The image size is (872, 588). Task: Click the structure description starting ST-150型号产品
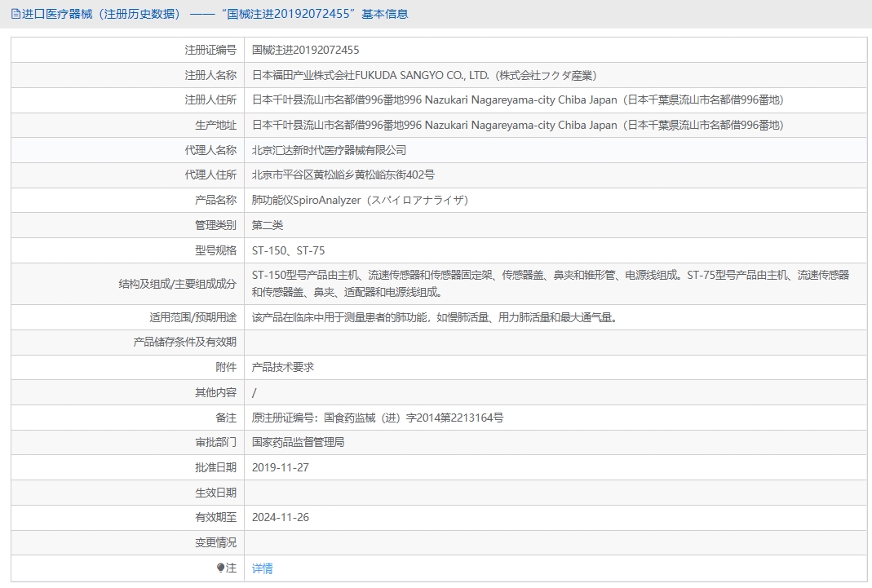(551, 284)
